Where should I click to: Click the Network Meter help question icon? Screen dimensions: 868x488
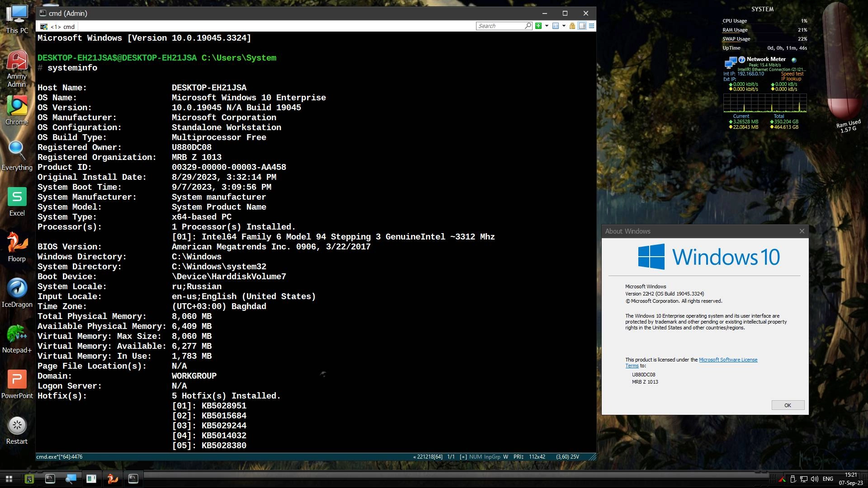click(x=741, y=59)
